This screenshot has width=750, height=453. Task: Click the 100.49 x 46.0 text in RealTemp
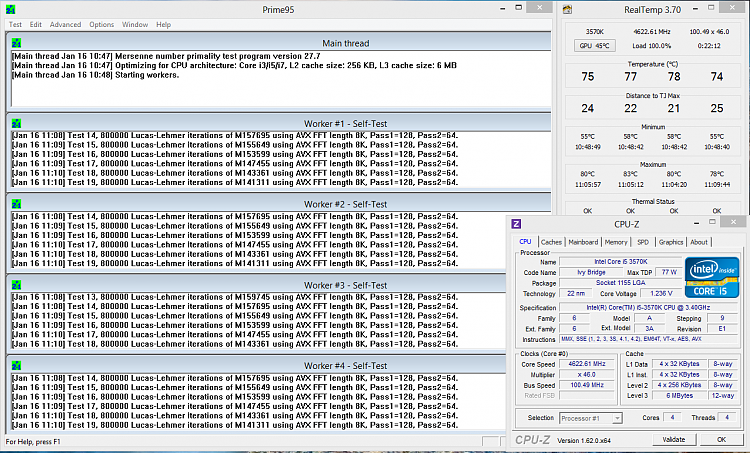(x=709, y=32)
